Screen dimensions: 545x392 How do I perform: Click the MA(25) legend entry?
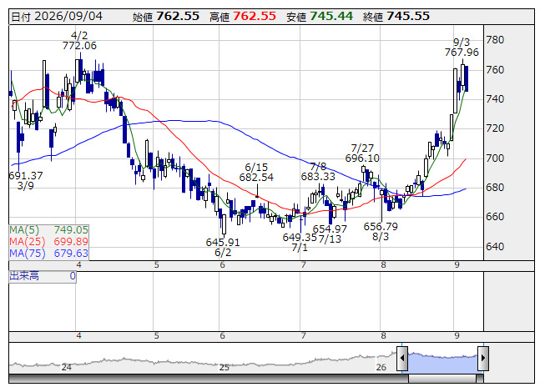coord(48,242)
